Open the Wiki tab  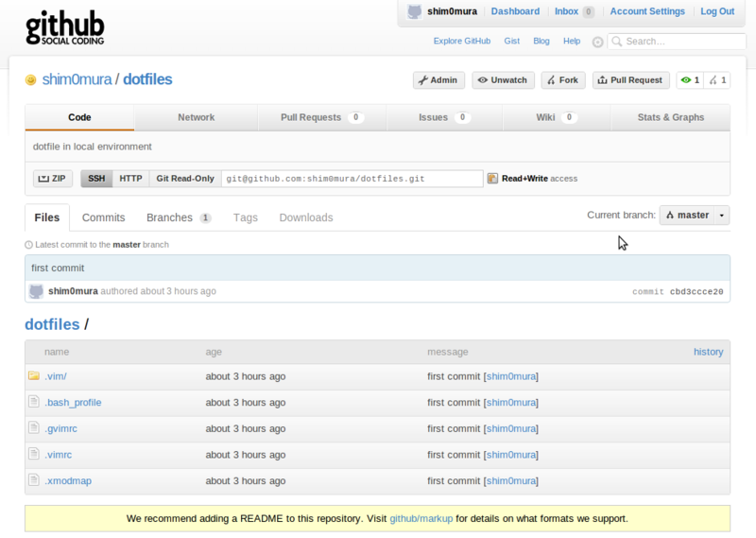click(x=557, y=117)
